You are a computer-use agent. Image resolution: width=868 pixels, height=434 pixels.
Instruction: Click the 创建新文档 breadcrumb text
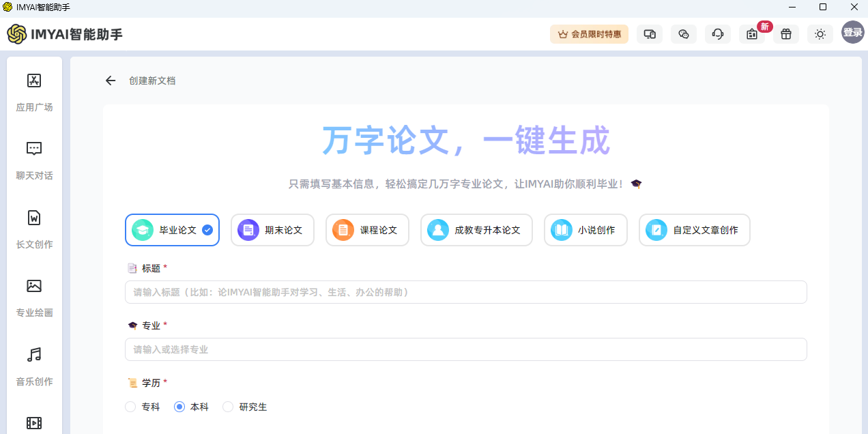[152, 81]
